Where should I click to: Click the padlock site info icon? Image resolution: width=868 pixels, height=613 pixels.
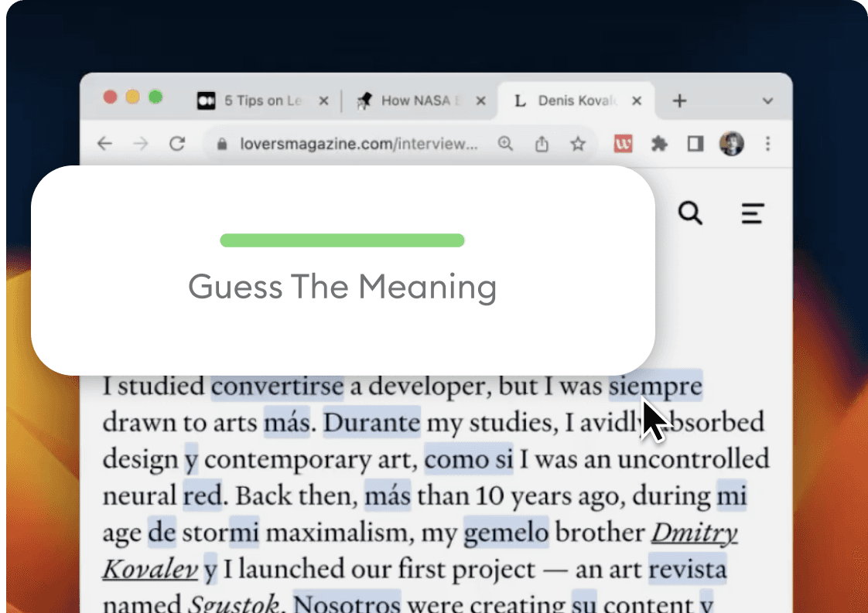(222, 144)
